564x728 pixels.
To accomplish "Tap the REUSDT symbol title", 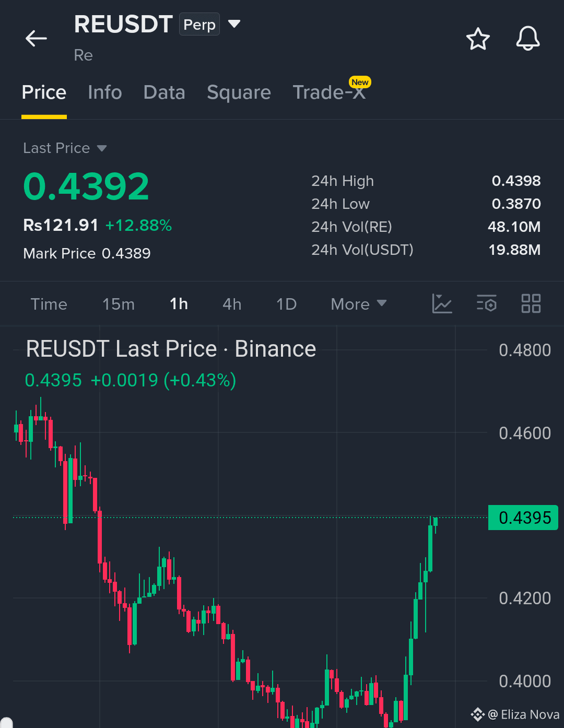I will tap(123, 24).
